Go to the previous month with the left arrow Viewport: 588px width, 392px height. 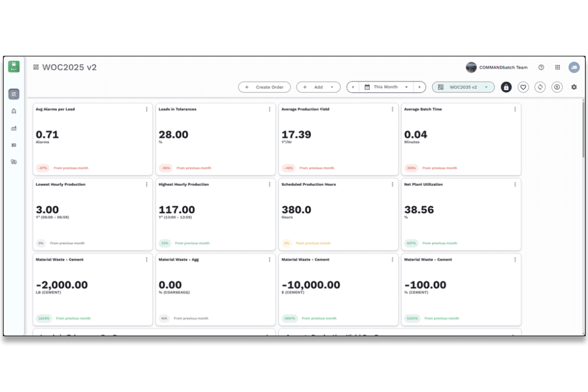click(353, 87)
